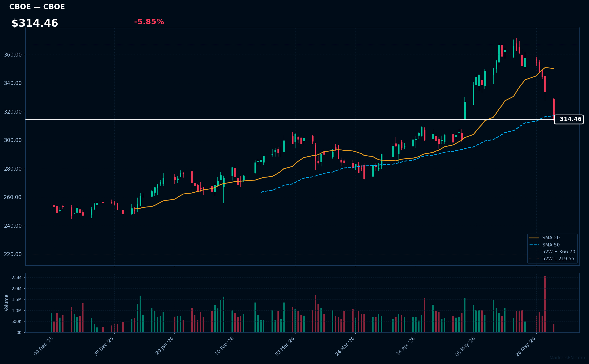Click the 1.0M volume axis label
The image size is (589, 364).
tap(17, 310)
